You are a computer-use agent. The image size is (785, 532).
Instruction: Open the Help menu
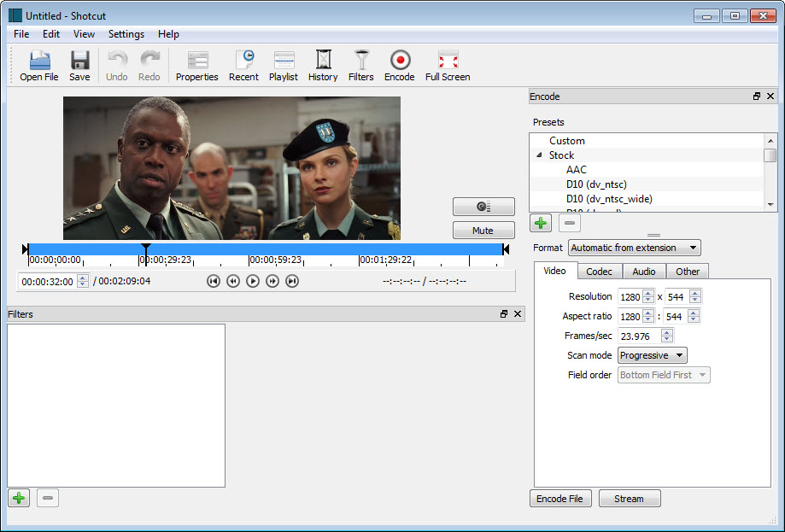click(168, 34)
